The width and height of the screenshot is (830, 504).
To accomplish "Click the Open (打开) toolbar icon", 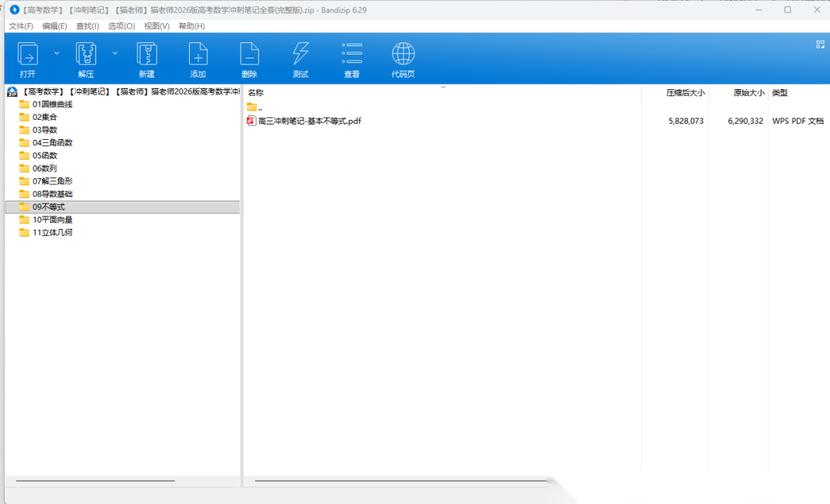I will point(28,55).
